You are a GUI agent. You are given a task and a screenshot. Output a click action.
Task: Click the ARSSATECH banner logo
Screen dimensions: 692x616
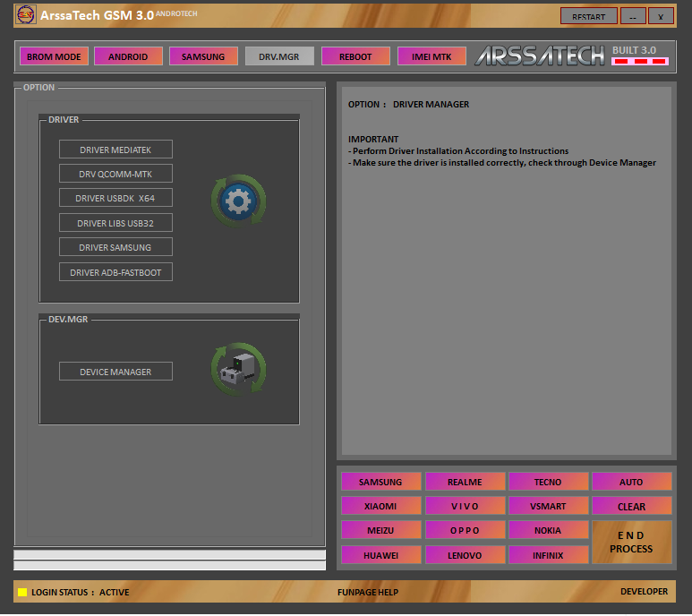(x=539, y=56)
